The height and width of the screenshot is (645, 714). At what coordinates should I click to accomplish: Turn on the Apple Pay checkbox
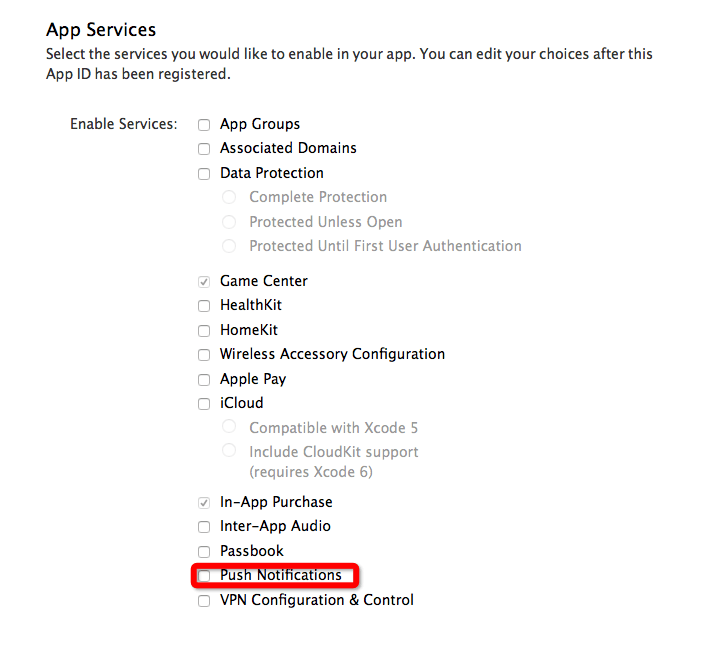(204, 380)
